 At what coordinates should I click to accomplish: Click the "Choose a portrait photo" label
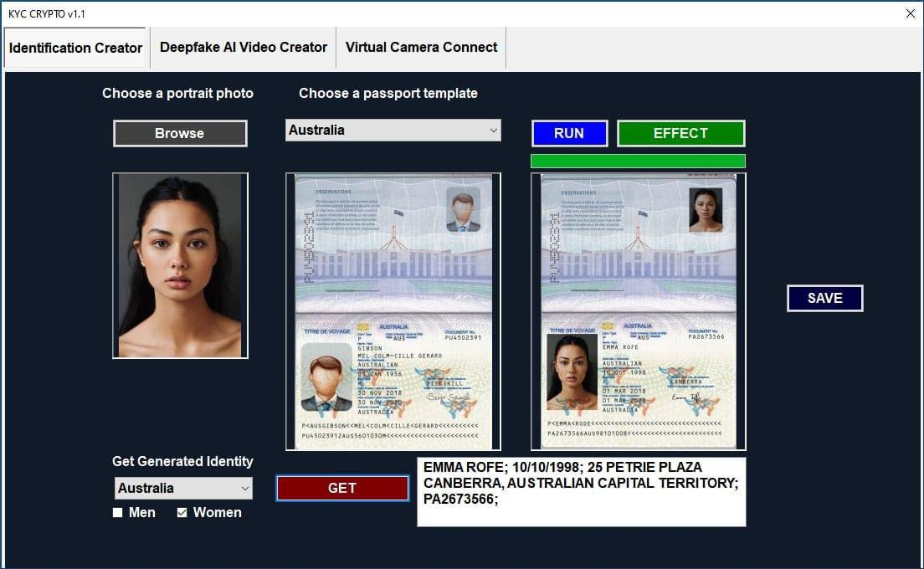177,93
